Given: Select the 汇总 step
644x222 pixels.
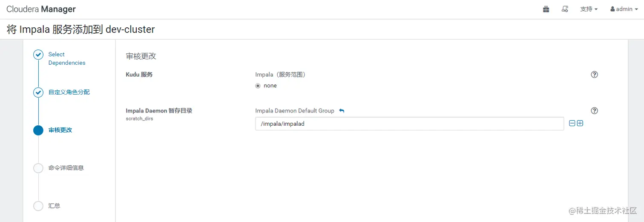Looking at the screenshot, I should [x=54, y=206].
